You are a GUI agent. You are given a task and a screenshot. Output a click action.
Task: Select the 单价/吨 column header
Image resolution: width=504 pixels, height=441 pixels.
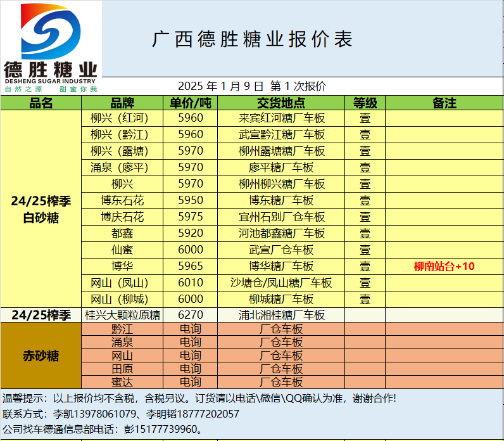point(191,103)
